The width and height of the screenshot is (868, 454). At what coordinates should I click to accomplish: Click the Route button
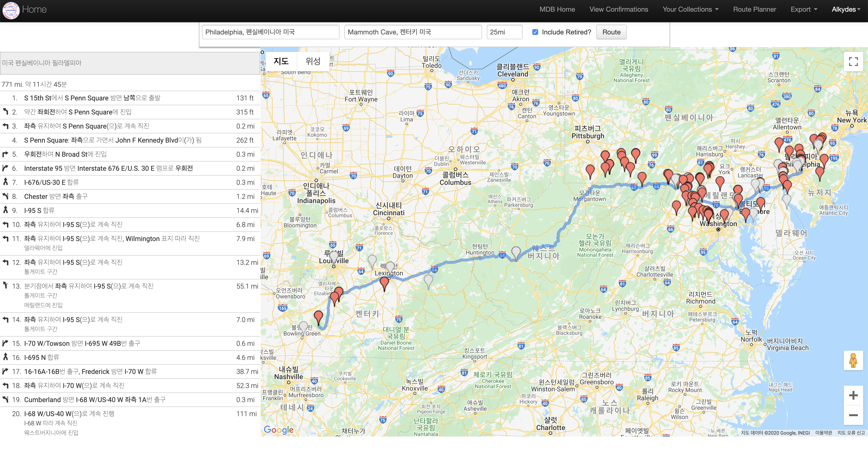[x=611, y=32]
